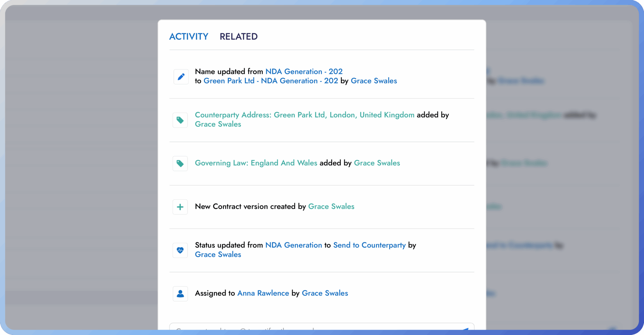Switch to the ACTIVITY tab
The width and height of the screenshot is (644, 335).
click(x=189, y=37)
